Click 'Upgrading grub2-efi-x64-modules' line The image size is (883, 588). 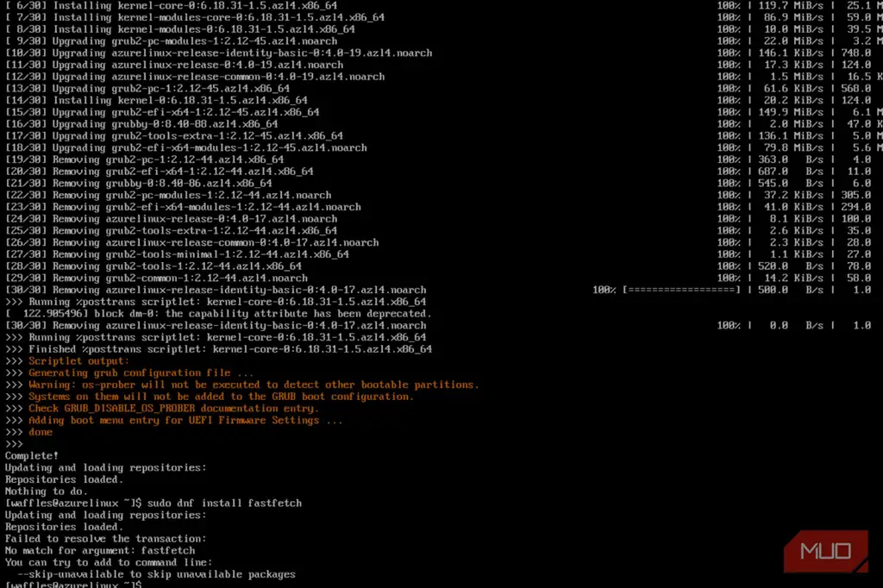[x=186, y=147]
